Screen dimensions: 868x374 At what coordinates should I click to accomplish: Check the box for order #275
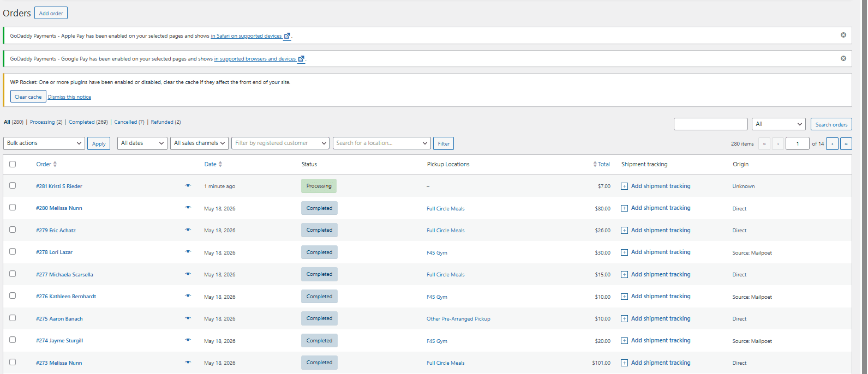click(x=13, y=318)
